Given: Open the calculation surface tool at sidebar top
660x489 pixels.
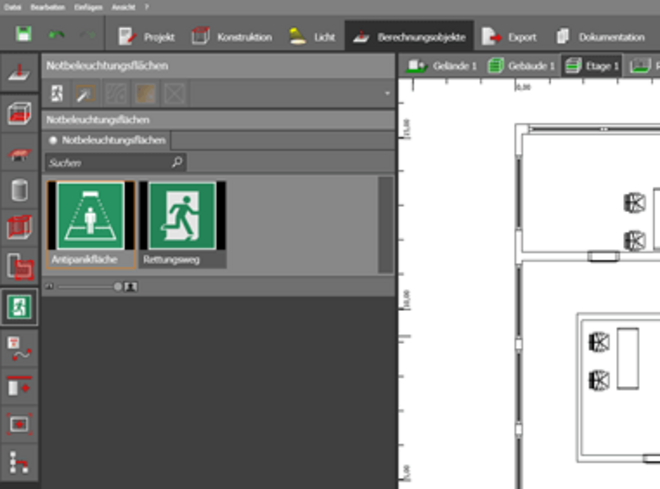Looking at the screenshot, I should coord(19,73).
